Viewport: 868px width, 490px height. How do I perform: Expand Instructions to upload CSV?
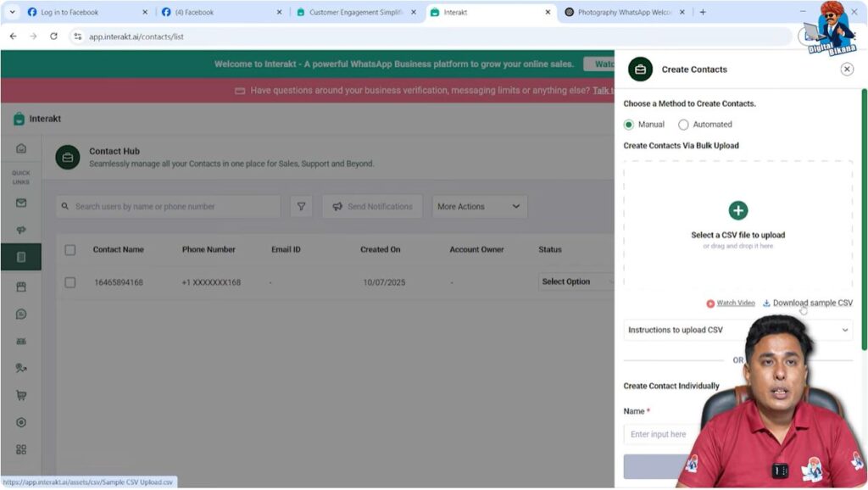[738, 330]
